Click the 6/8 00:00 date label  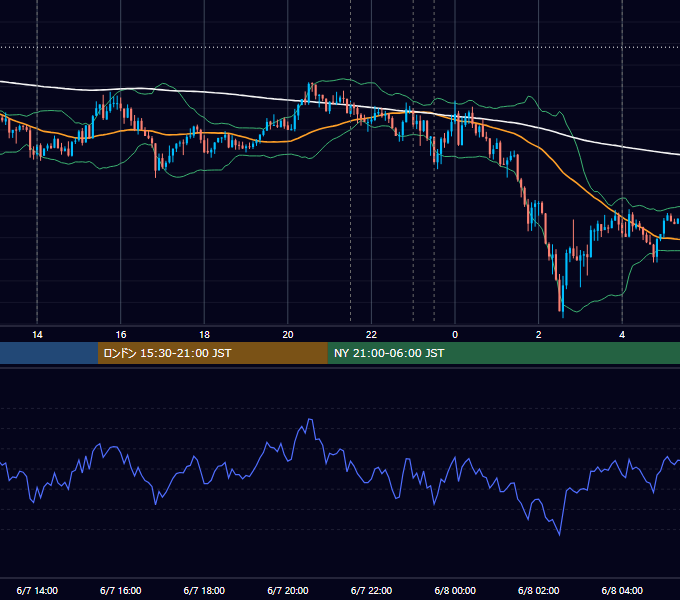point(455,590)
